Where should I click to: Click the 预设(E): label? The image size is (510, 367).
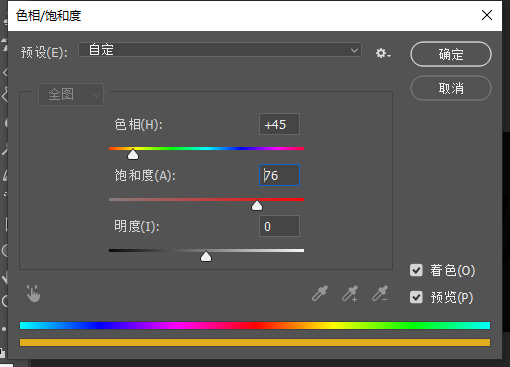(x=44, y=52)
